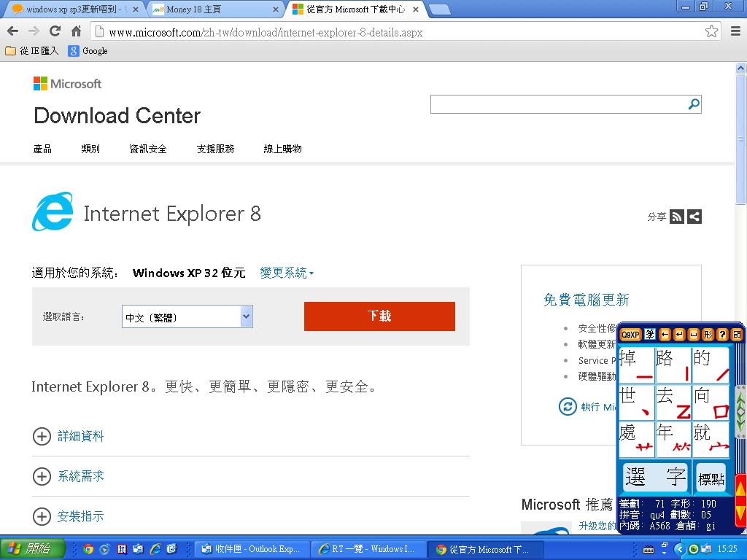Open the 支援服務 menu
This screenshot has height=560, width=747.
pyautogui.click(x=215, y=149)
